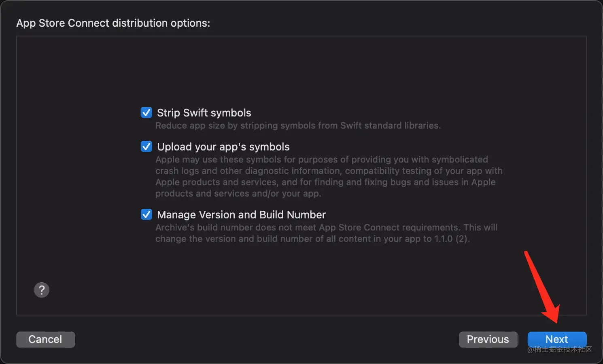Open help with the question mark button
Image resolution: width=603 pixels, height=364 pixels.
point(41,290)
